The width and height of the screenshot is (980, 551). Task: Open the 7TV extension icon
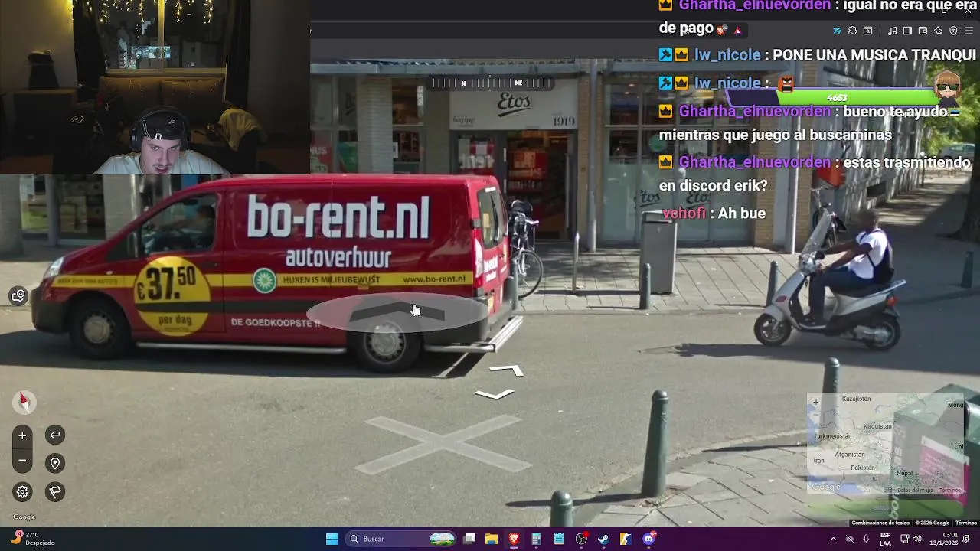837,31
